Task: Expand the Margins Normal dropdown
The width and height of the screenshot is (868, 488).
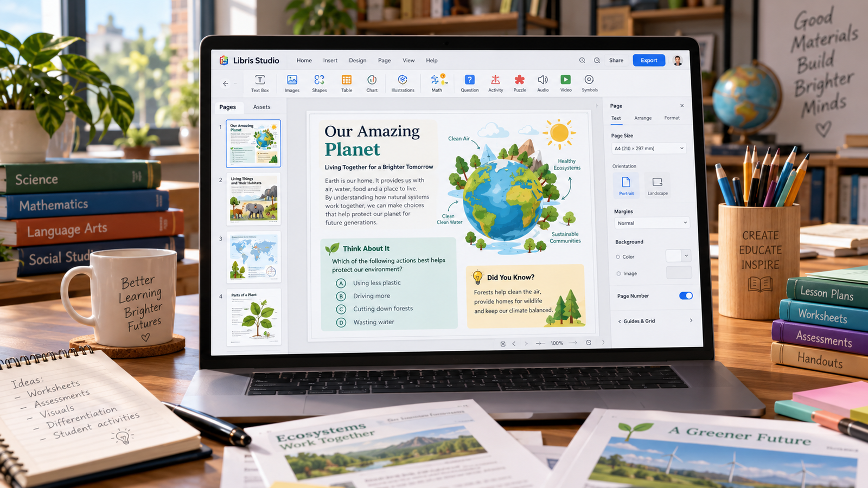Action: click(652, 223)
